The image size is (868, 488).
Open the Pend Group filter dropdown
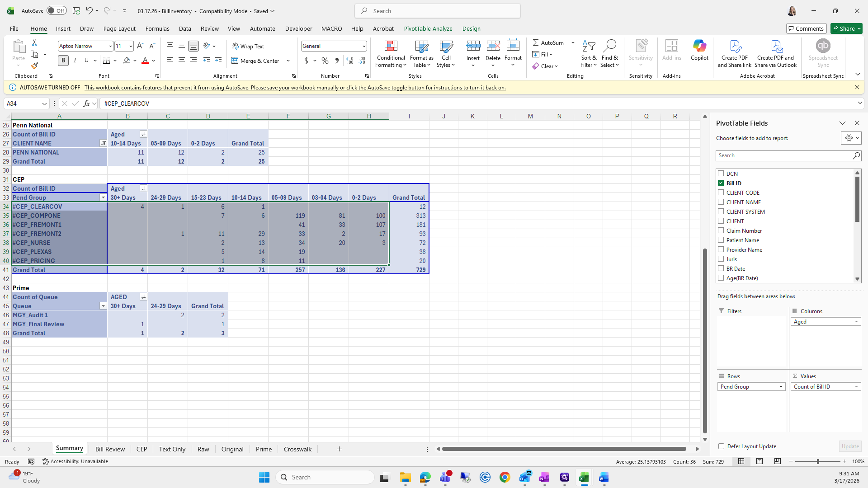tap(103, 197)
